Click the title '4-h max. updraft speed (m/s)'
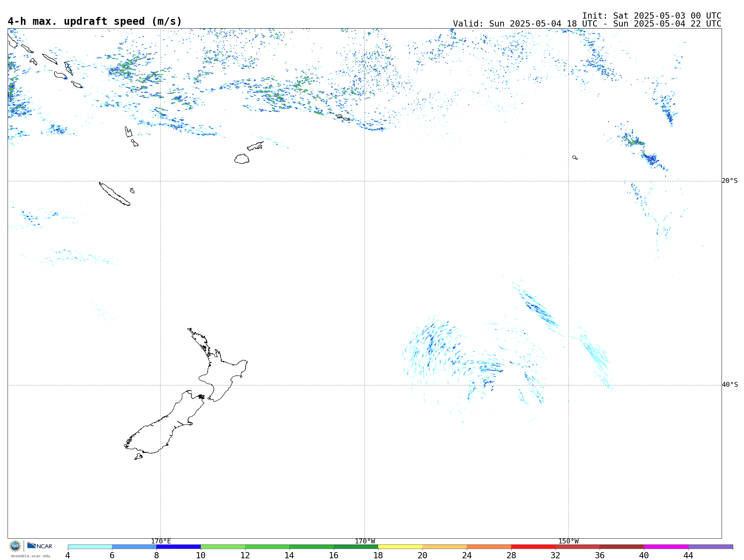This screenshot has width=744, height=560. [x=95, y=21]
